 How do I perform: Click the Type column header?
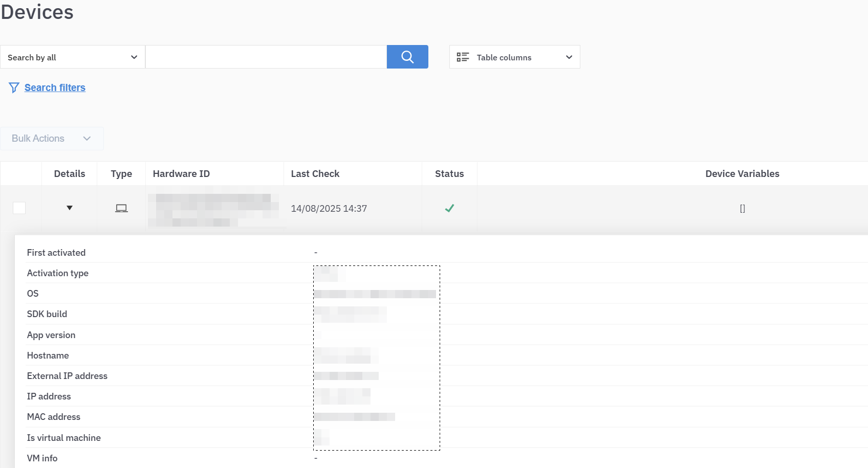(x=121, y=174)
